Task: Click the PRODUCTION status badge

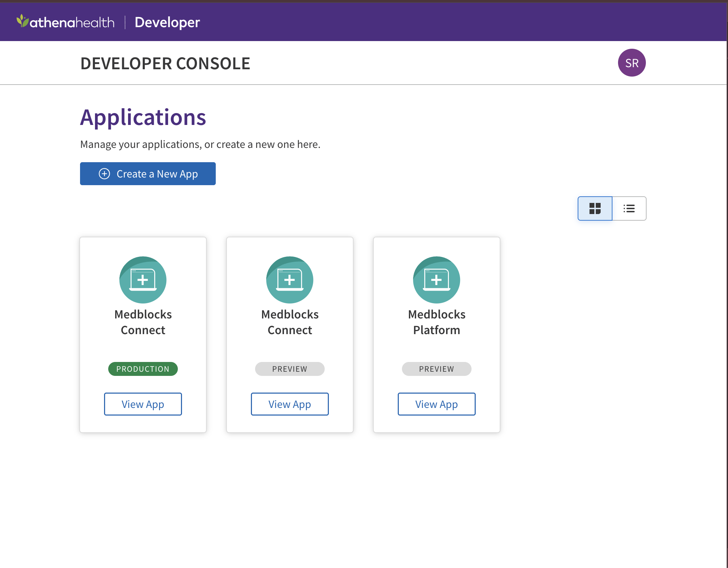Action: click(143, 369)
